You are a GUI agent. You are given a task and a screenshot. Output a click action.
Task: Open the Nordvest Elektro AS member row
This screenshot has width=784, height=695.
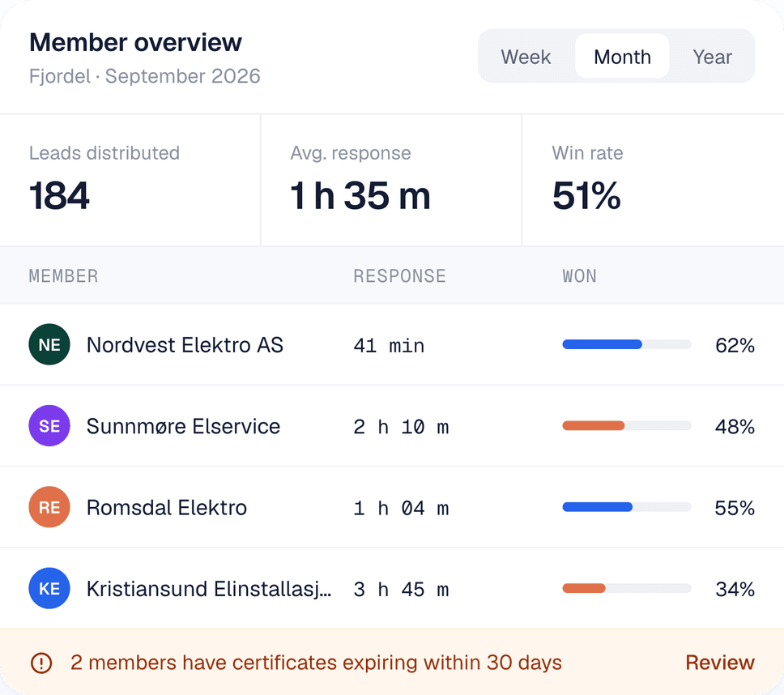pyautogui.click(x=392, y=344)
